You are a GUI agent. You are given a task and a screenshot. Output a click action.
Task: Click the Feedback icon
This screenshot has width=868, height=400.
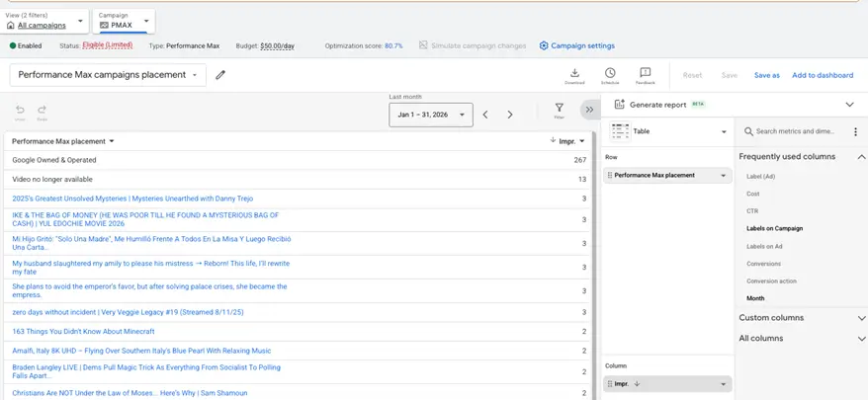point(645,72)
